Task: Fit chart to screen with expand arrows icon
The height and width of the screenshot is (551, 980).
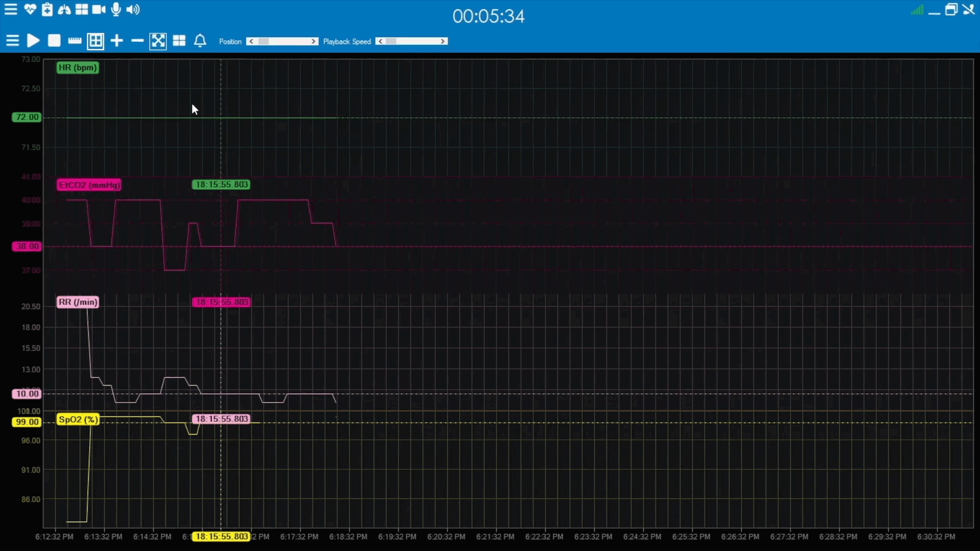Action: 158,41
